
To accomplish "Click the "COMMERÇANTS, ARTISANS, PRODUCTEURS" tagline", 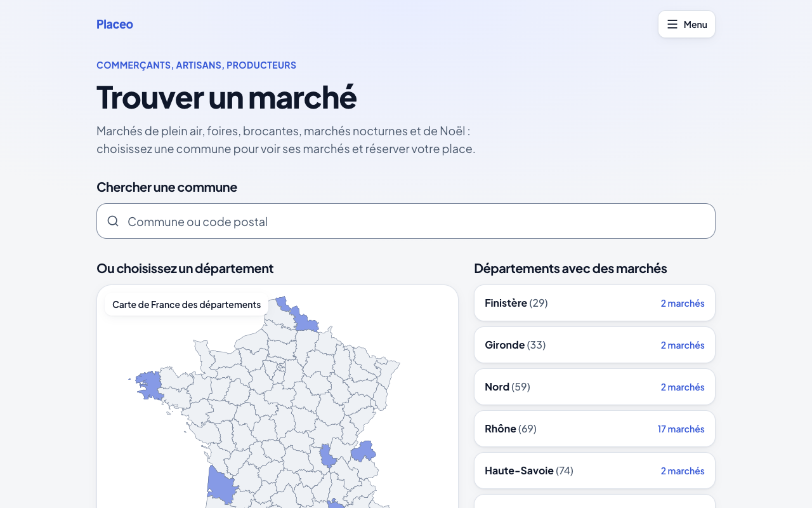I will [x=196, y=65].
